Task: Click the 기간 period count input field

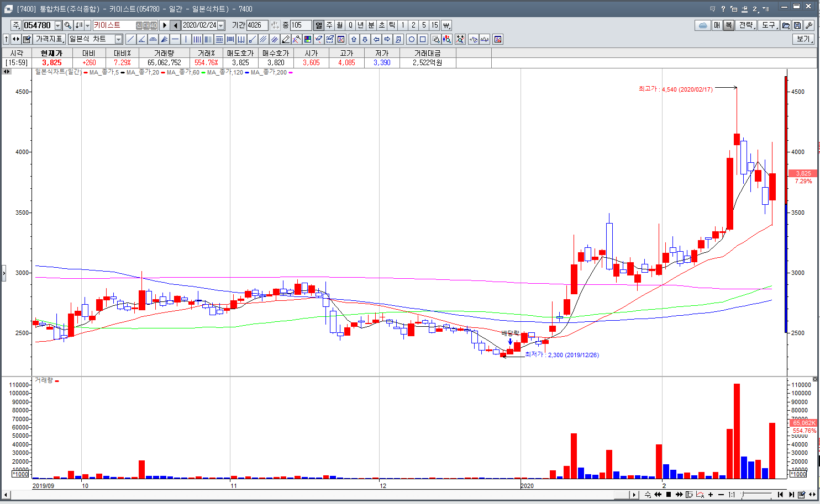Action: pos(257,25)
